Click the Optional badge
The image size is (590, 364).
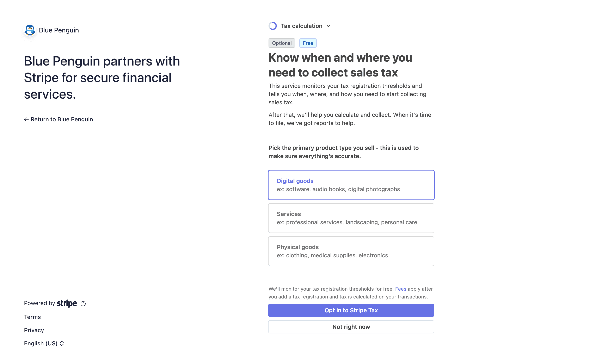282,43
